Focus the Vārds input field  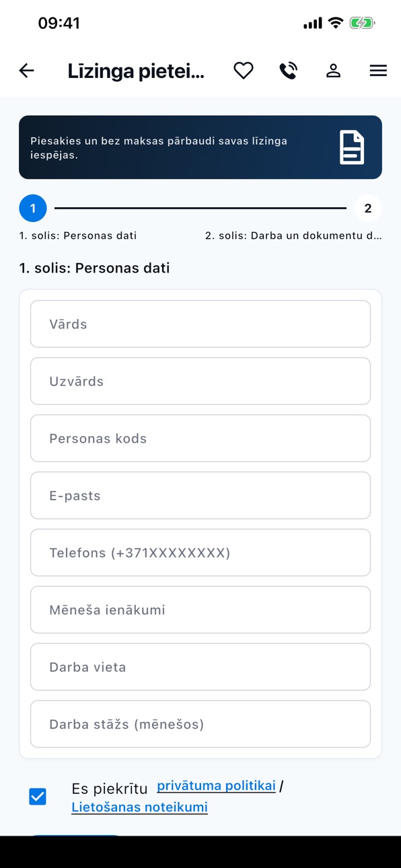(x=200, y=324)
